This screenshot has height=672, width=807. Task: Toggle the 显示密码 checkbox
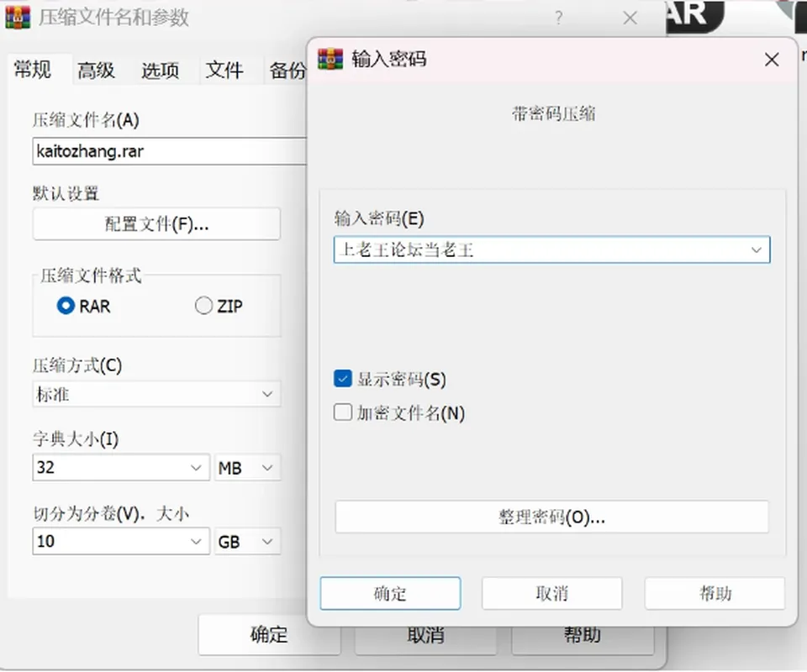[343, 379]
